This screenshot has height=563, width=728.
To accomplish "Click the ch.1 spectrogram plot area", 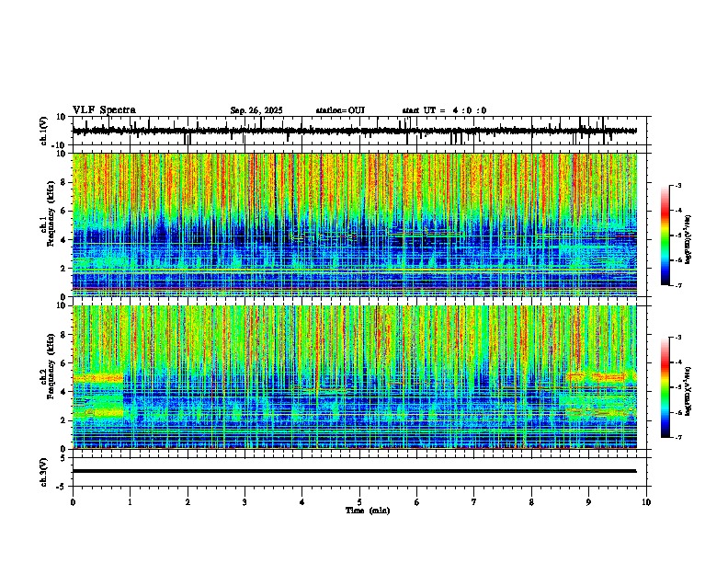I will tap(355, 224).
